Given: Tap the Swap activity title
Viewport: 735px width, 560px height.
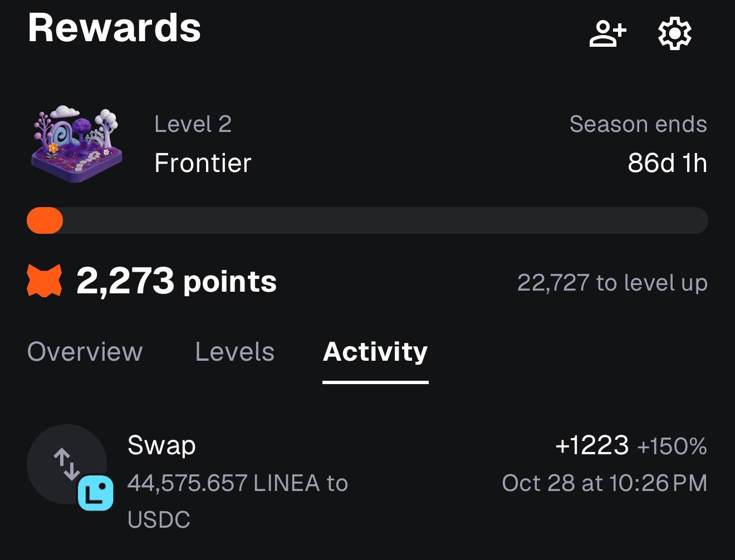Looking at the screenshot, I should 161,445.
